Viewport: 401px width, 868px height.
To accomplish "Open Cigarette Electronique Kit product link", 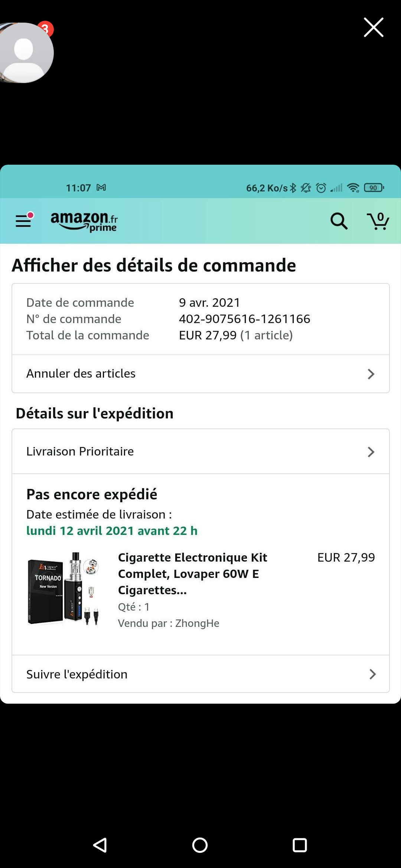I will click(192, 573).
